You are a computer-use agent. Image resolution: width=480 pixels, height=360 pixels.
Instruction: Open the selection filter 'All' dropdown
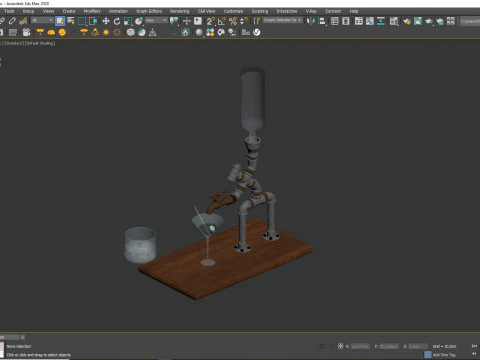point(42,21)
